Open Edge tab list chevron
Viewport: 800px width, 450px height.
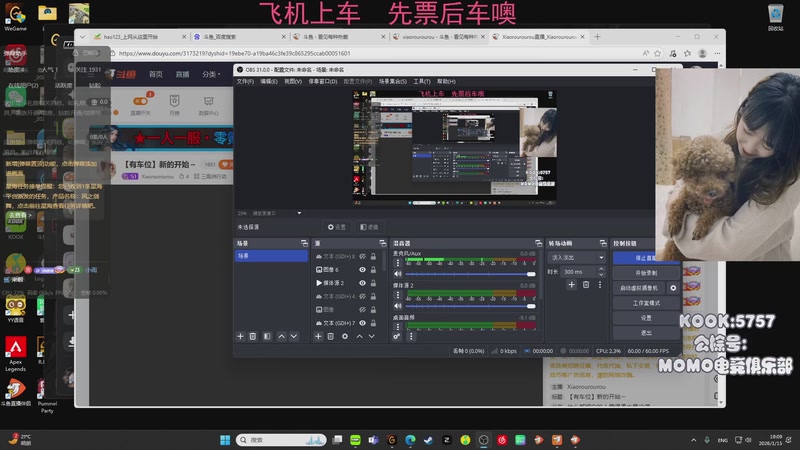(x=82, y=37)
